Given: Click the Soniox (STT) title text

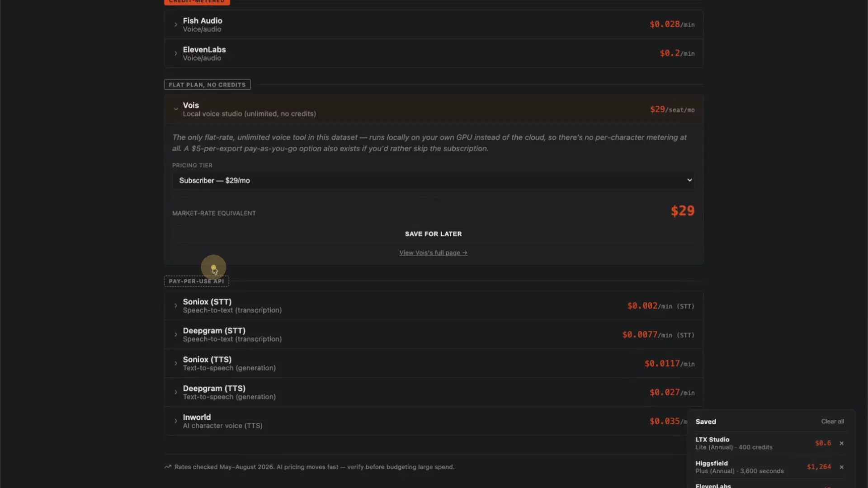Looking at the screenshot, I should 207,302.
